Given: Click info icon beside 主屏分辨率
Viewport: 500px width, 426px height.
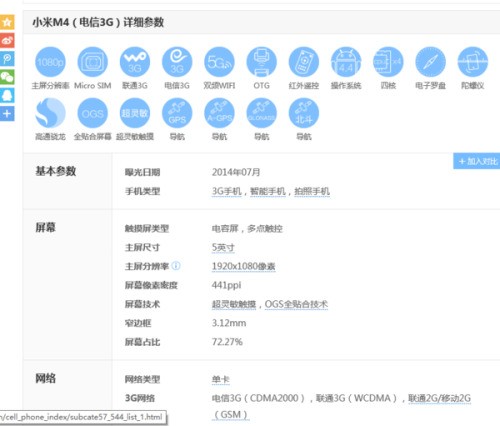Looking at the screenshot, I should pos(176,266).
